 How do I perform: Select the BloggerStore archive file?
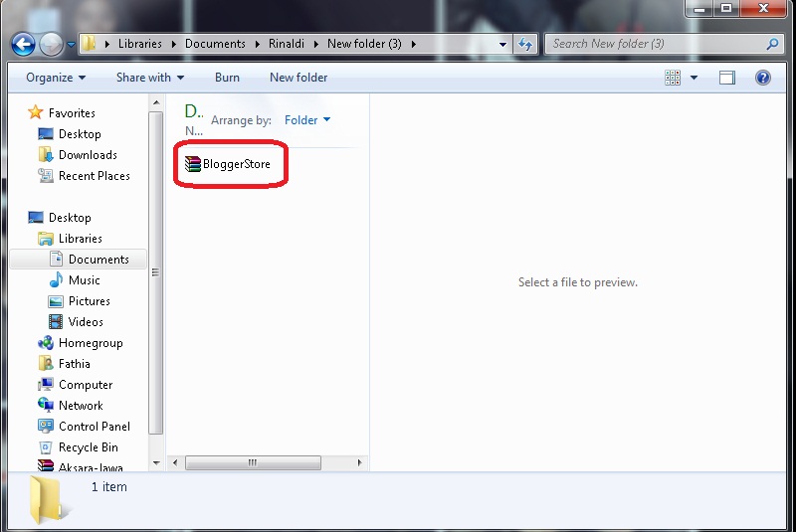tap(228, 164)
